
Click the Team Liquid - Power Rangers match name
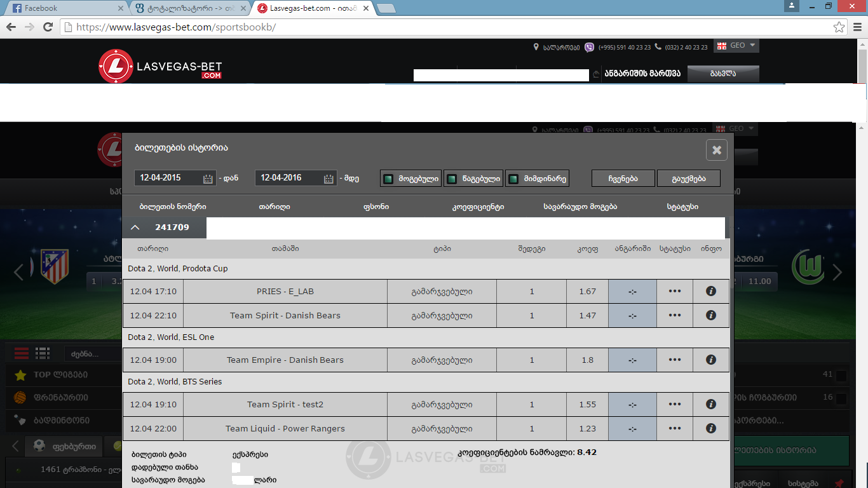pos(285,428)
